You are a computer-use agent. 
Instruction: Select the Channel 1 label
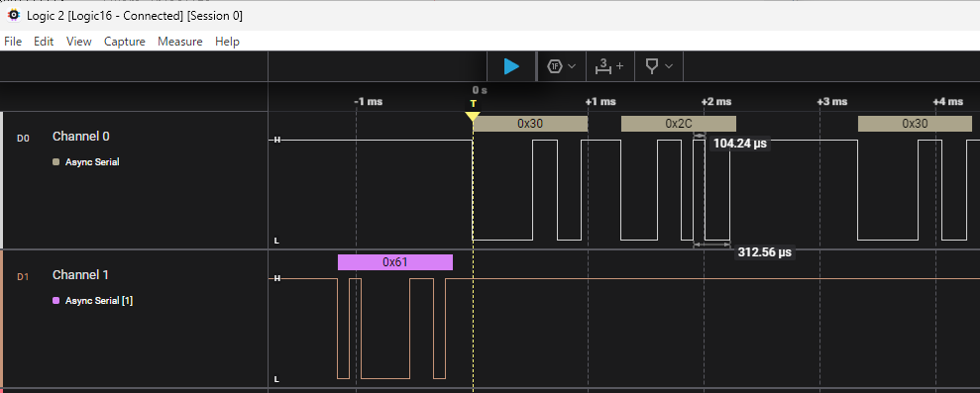80,275
